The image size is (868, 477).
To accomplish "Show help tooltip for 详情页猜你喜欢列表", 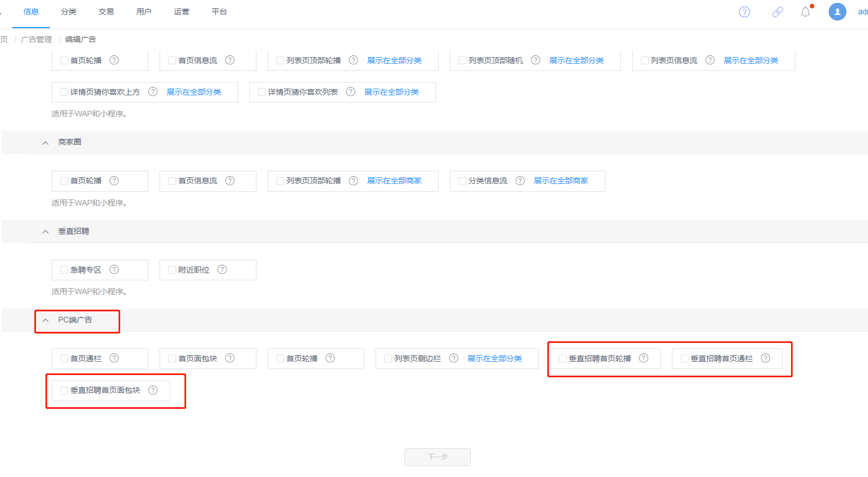I will (x=351, y=92).
